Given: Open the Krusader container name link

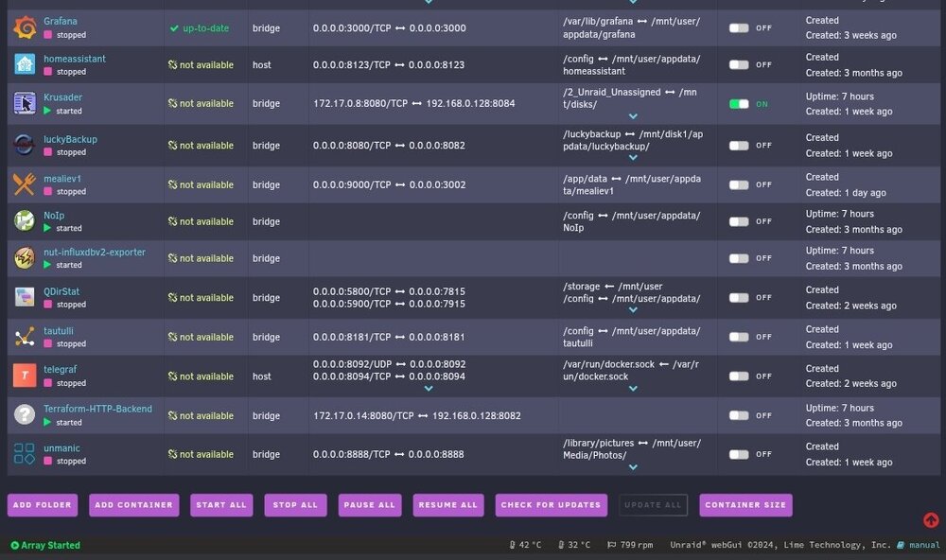Looking at the screenshot, I should pos(62,97).
